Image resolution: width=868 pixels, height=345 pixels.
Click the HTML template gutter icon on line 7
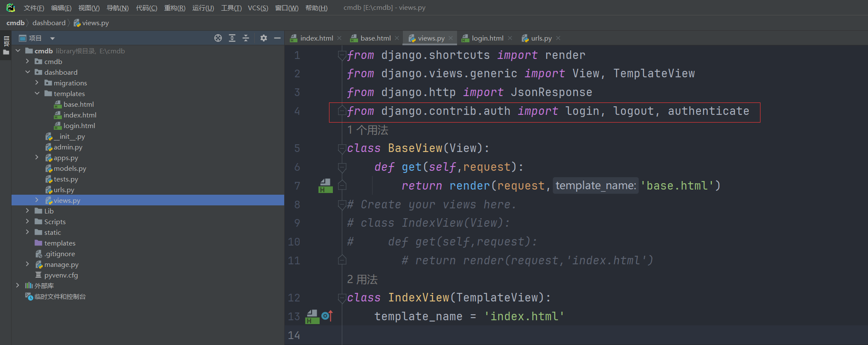pos(326,186)
